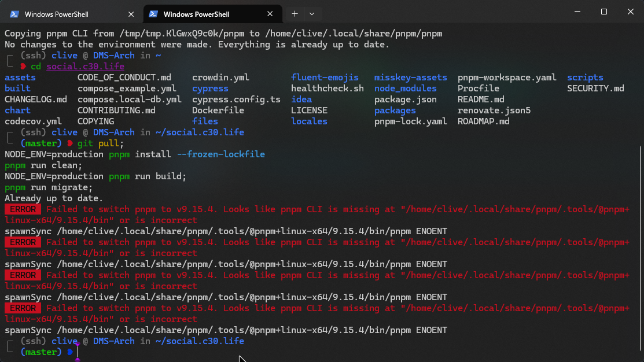Open a new tab with the plus button
The width and height of the screenshot is (644, 362).
point(295,13)
